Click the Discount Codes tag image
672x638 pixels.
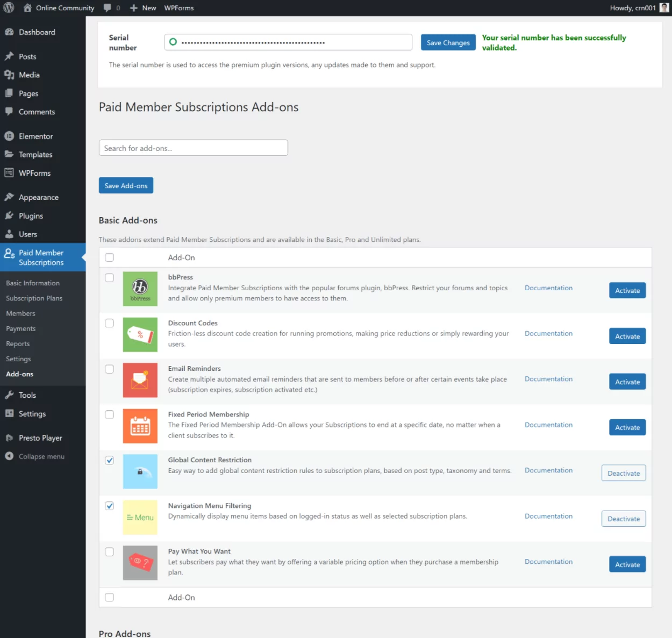140,334
